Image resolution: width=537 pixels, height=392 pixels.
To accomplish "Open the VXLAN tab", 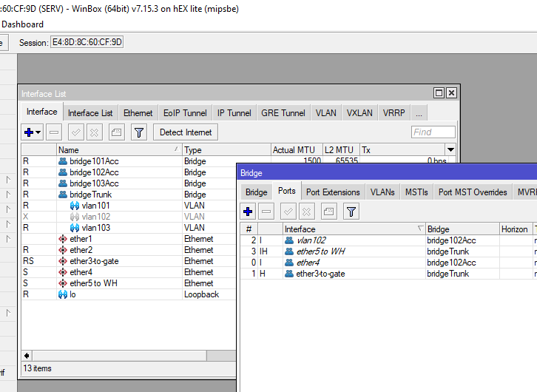I will pyautogui.click(x=359, y=113).
